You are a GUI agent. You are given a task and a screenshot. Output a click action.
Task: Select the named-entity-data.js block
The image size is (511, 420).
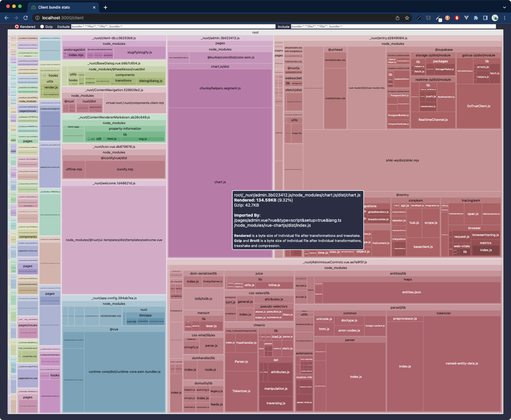pyautogui.click(x=462, y=363)
